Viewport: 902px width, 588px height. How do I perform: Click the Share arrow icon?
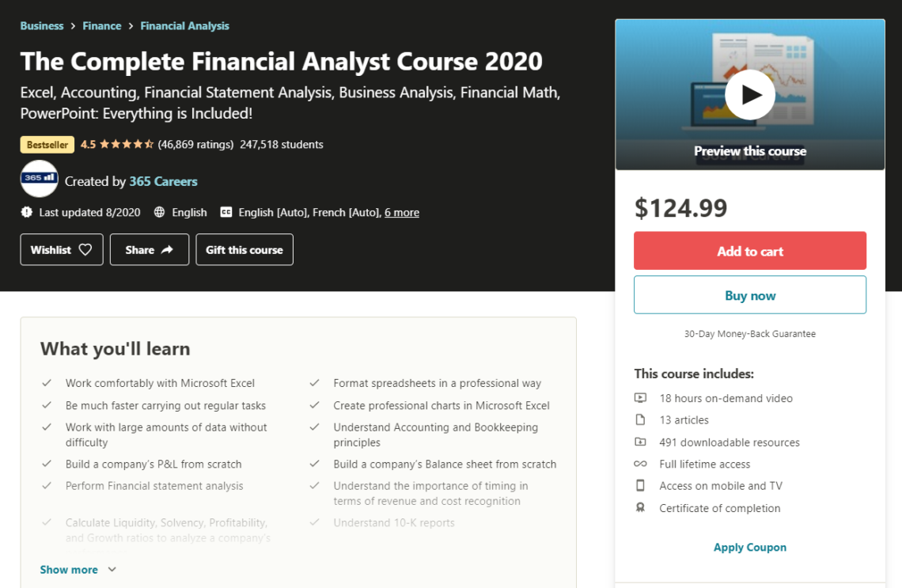(167, 248)
